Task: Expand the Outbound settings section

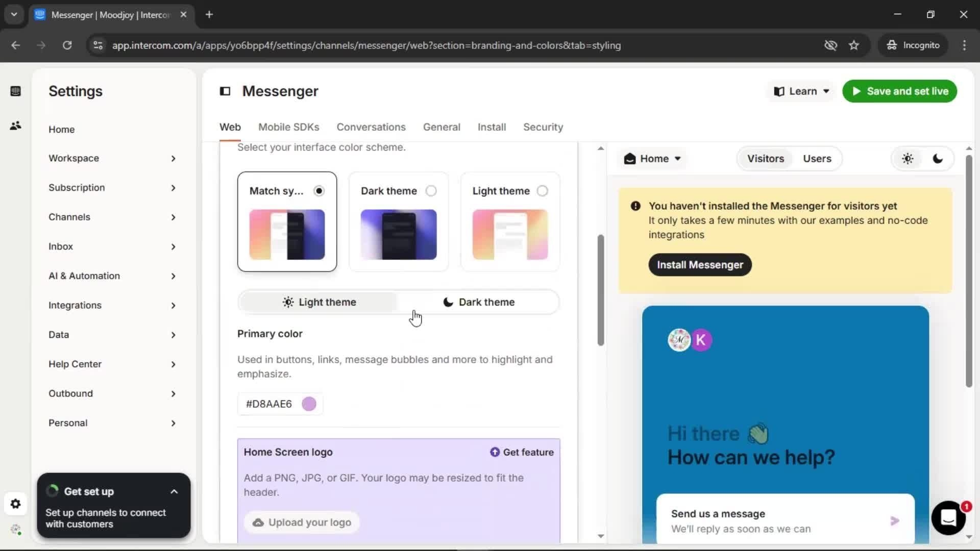Action: click(x=112, y=394)
